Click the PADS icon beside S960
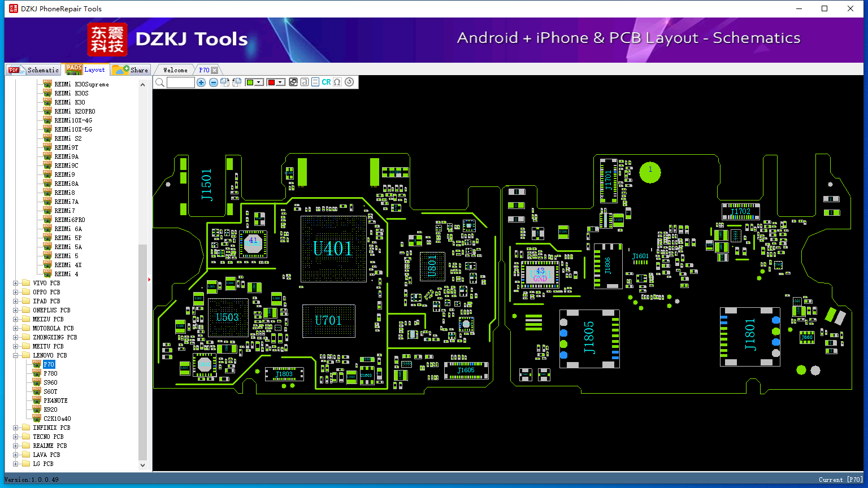The image size is (868, 488). pos(37,382)
